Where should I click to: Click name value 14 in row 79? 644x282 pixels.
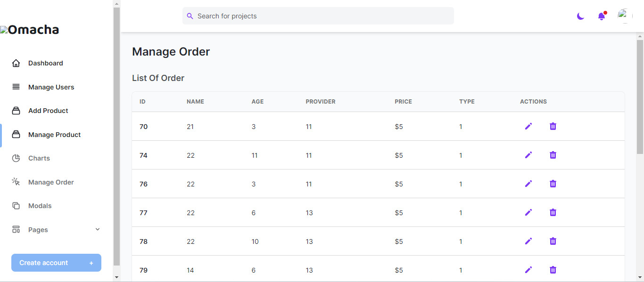190,270
